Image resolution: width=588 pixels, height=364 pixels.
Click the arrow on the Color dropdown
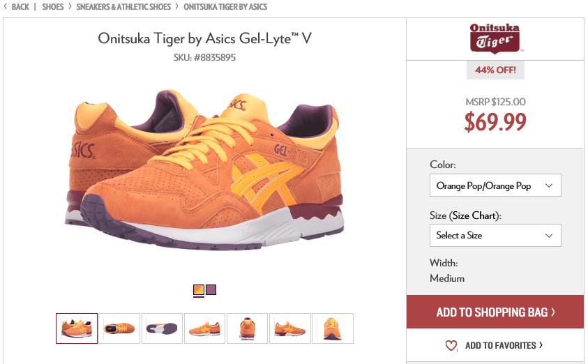[549, 185]
